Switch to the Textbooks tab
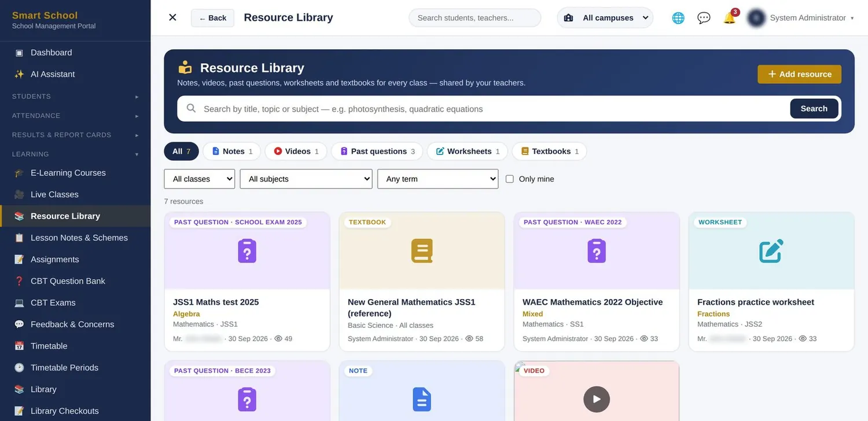This screenshot has height=421, width=868. tap(550, 152)
